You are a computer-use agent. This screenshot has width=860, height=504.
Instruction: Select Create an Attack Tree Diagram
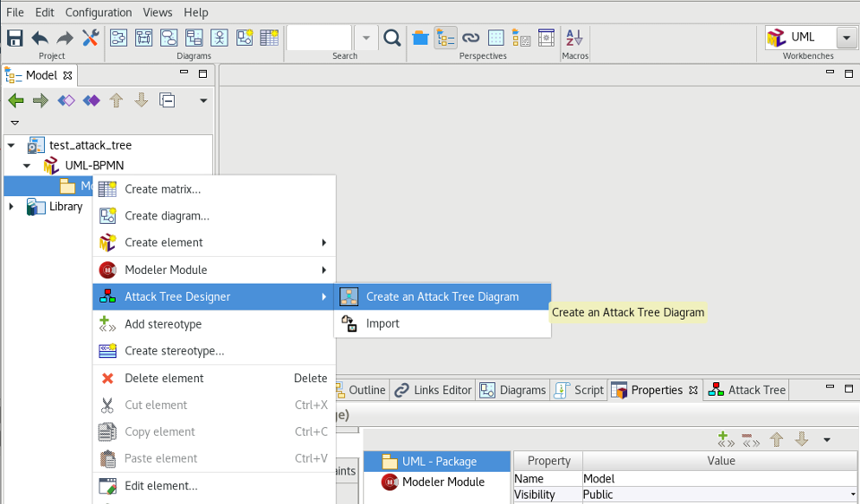coord(442,297)
